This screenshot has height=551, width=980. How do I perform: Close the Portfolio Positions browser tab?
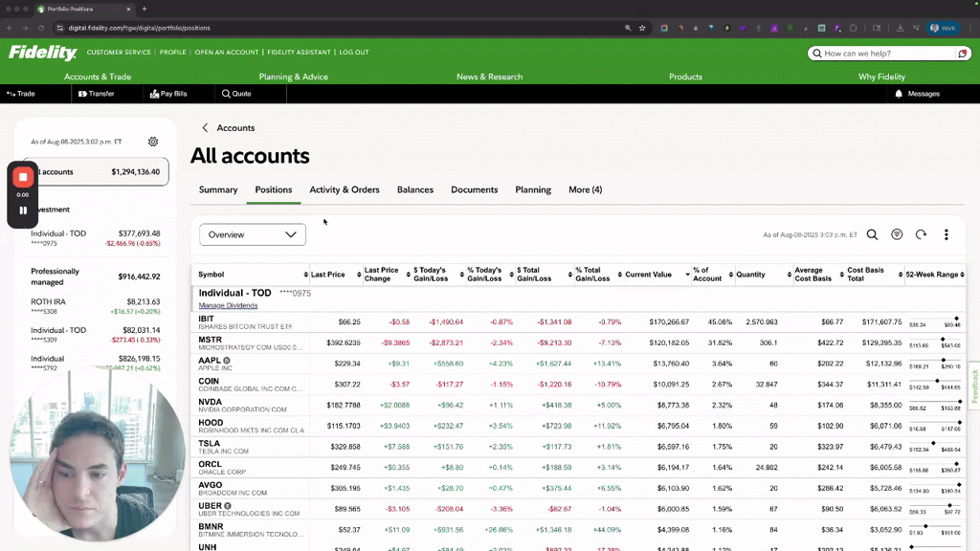pos(128,9)
